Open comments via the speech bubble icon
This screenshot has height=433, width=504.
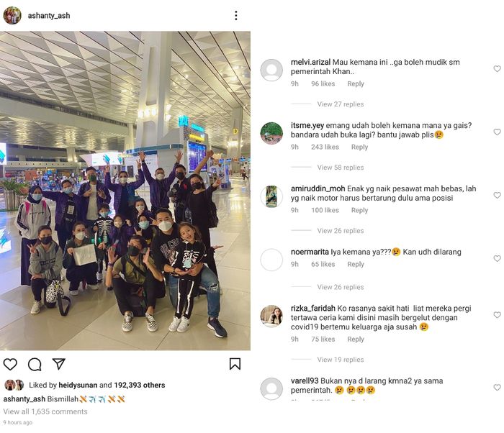click(x=35, y=364)
